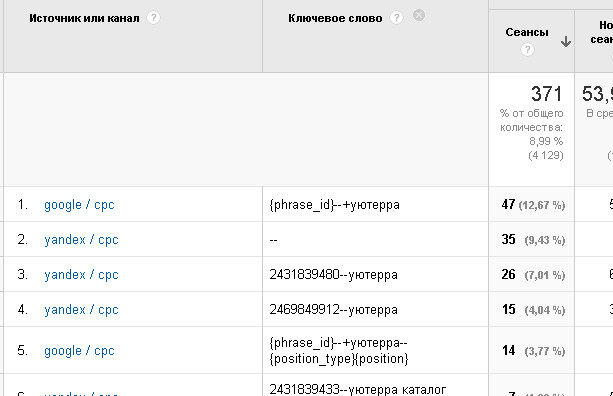
Task: Open help icon next to "Ключевое слово"
Action: coord(396,18)
